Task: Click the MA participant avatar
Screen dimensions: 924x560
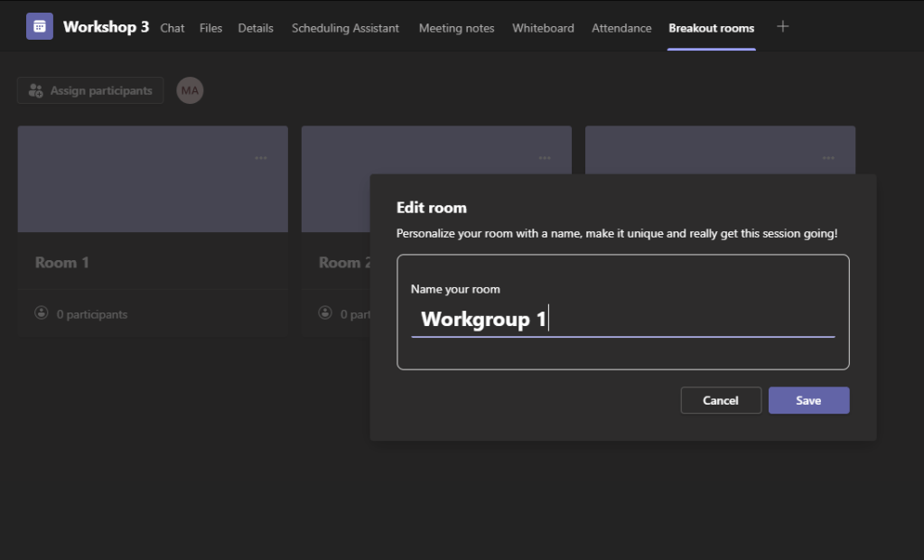Action: [x=190, y=90]
